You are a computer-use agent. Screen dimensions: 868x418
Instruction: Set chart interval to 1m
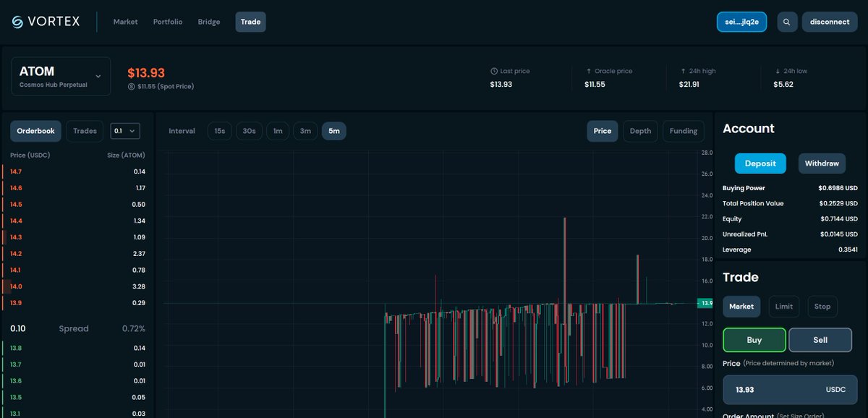pos(278,131)
